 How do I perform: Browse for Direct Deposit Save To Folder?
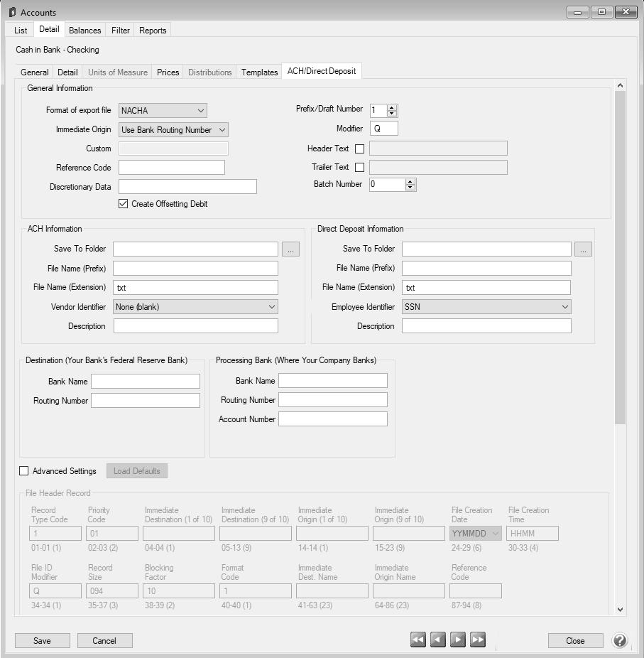pos(583,249)
